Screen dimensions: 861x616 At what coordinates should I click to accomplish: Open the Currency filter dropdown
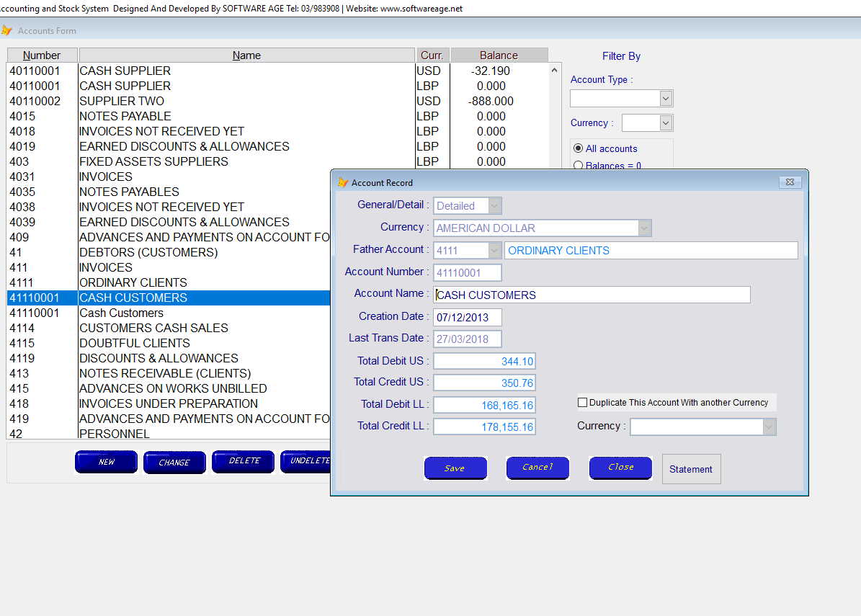pyautogui.click(x=666, y=122)
